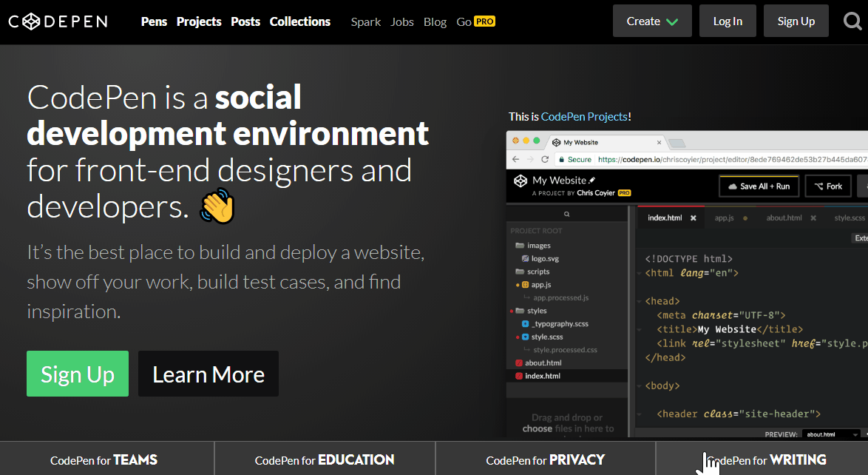Click the Log In button
The image size is (868, 475).
[728, 21]
